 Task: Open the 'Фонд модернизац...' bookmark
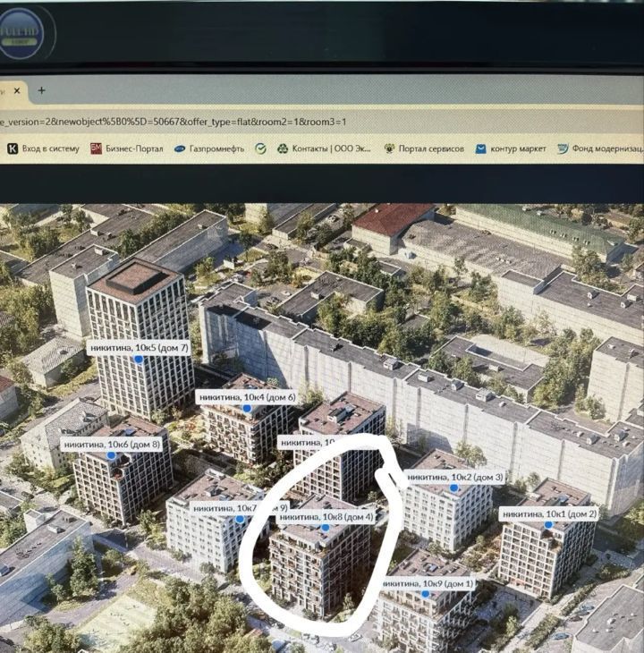coord(599,148)
